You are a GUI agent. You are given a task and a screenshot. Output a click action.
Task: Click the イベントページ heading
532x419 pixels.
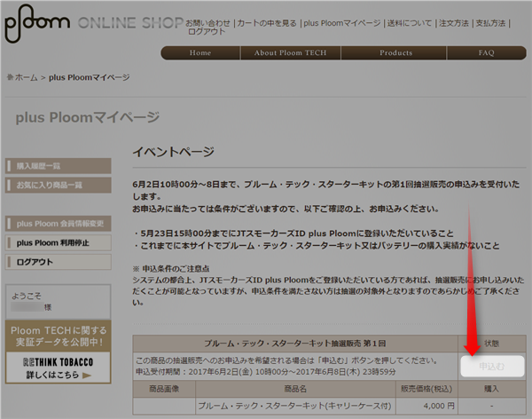pyautogui.click(x=173, y=152)
